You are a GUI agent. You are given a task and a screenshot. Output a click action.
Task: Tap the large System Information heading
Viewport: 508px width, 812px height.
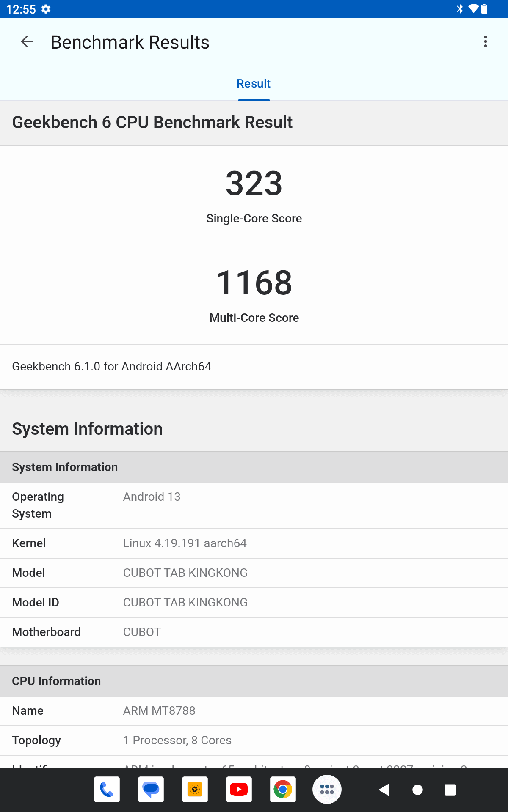point(87,429)
